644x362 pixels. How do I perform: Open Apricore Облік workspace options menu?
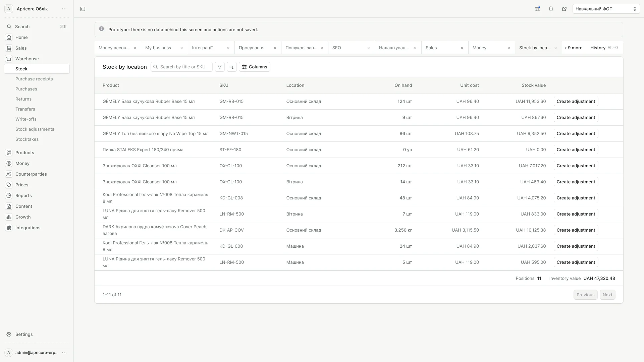[64, 9]
